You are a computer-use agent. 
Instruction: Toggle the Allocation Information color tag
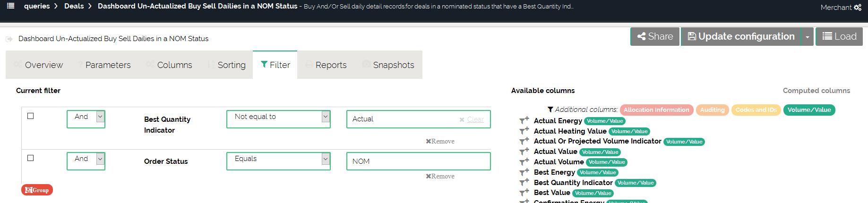click(656, 110)
